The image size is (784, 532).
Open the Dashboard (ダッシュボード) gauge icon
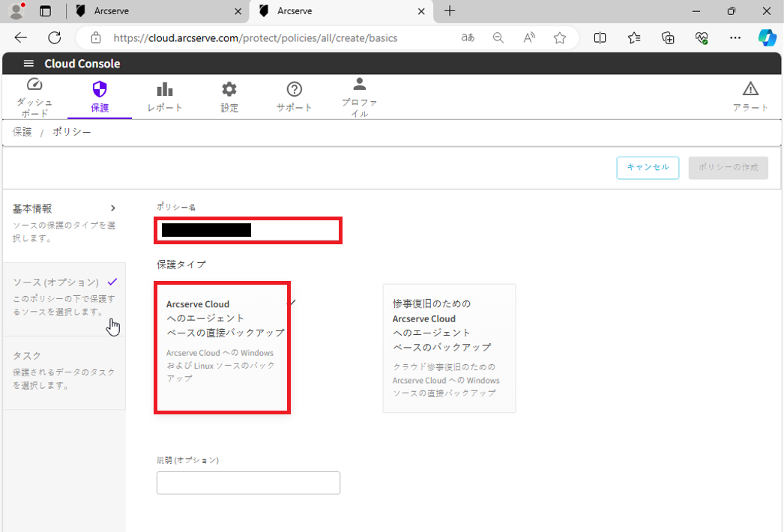point(34,85)
